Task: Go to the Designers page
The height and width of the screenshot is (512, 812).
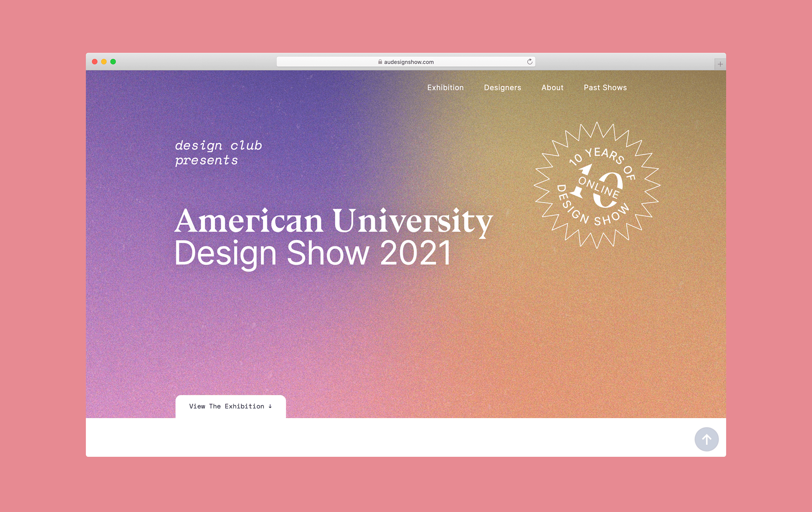Action: click(x=502, y=88)
